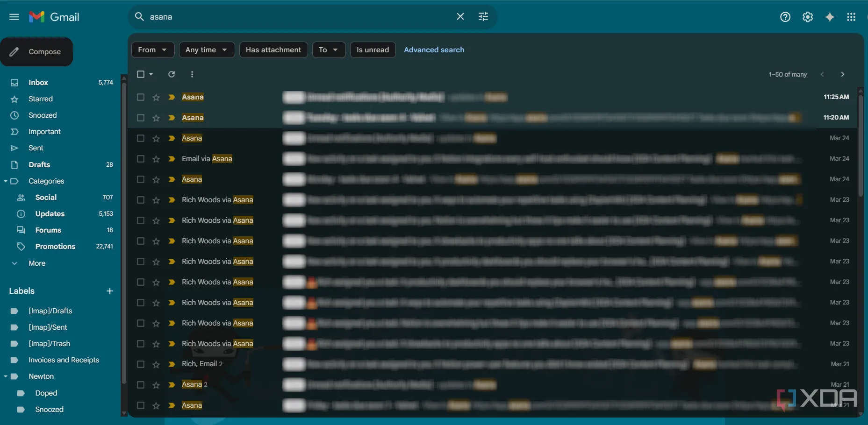
Task: Open Advanced search link
Action: point(434,50)
